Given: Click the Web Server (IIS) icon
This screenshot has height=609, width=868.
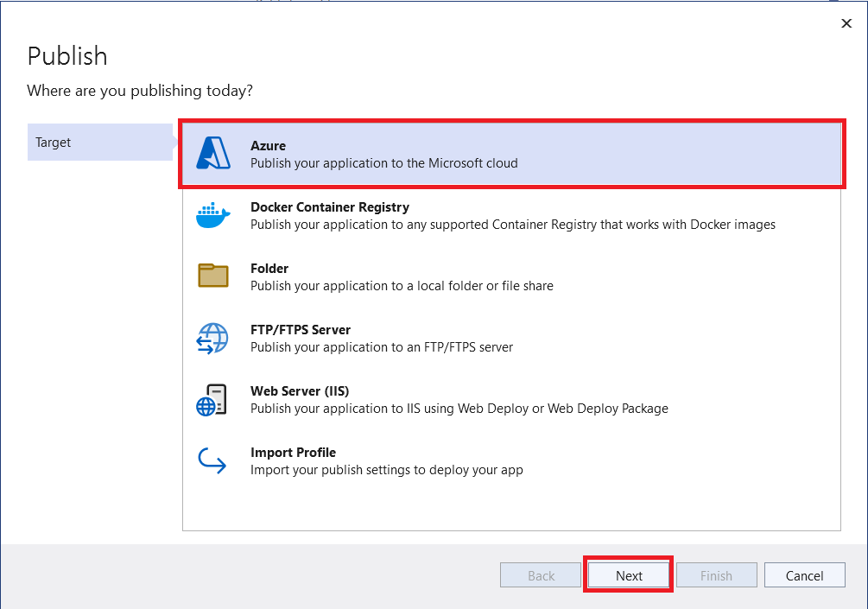Looking at the screenshot, I should click(x=212, y=398).
